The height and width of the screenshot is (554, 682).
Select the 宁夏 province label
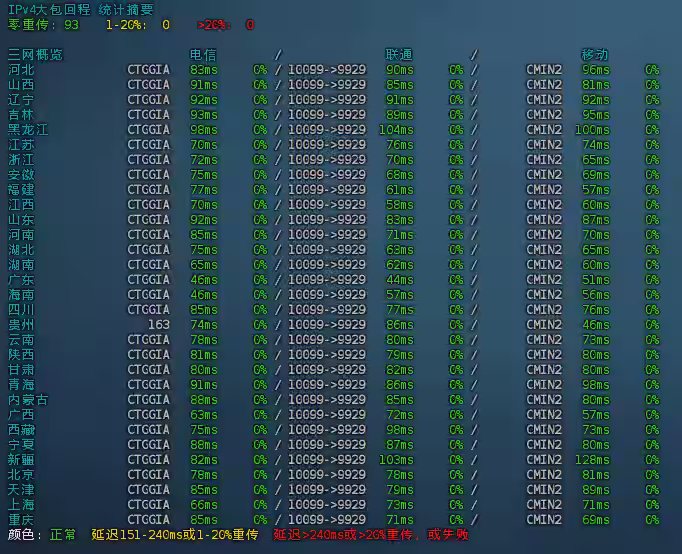click(x=21, y=445)
